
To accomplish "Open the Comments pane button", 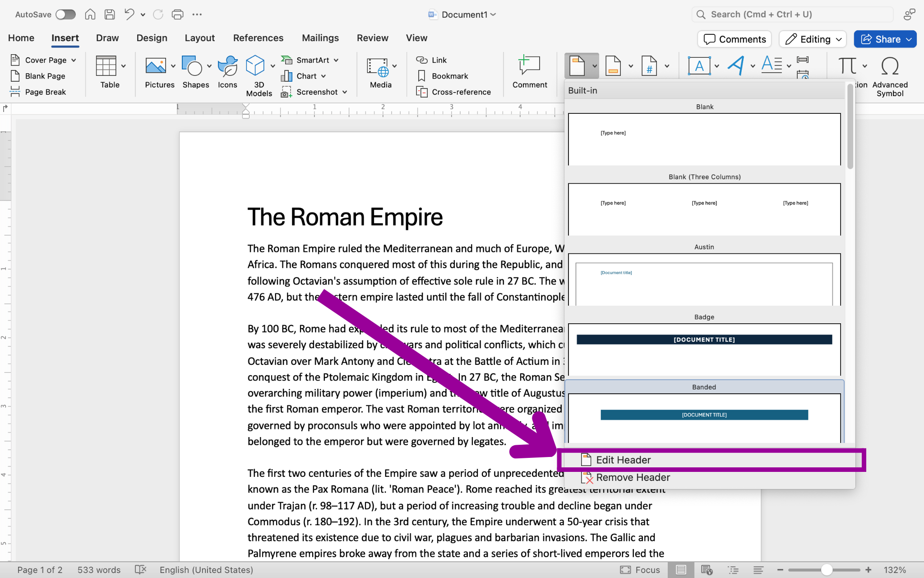I will pyautogui.click(x=735, y=39).
